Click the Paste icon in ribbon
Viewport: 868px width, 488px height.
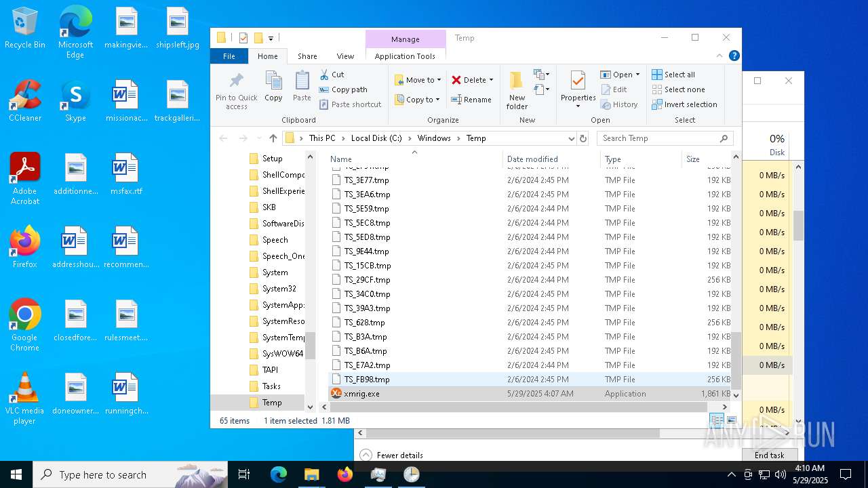[x=302, y=86]
